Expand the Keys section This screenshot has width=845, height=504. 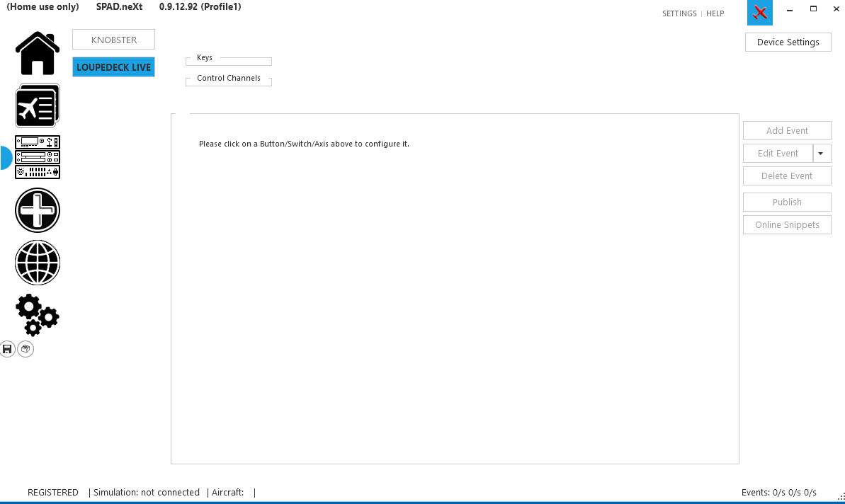point(205,58)
